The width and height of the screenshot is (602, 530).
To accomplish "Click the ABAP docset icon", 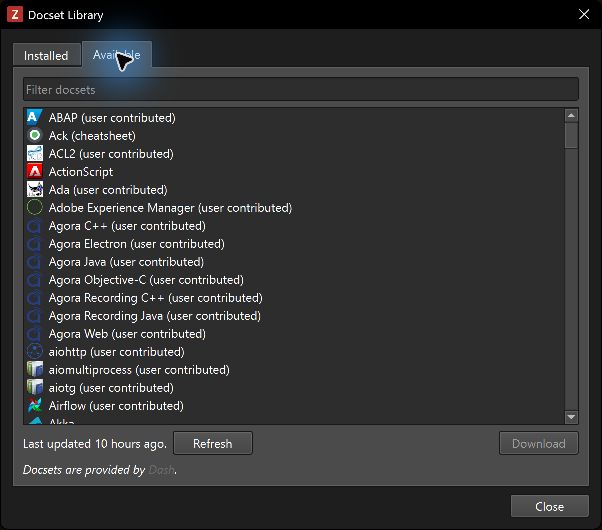I will point(35,118).
